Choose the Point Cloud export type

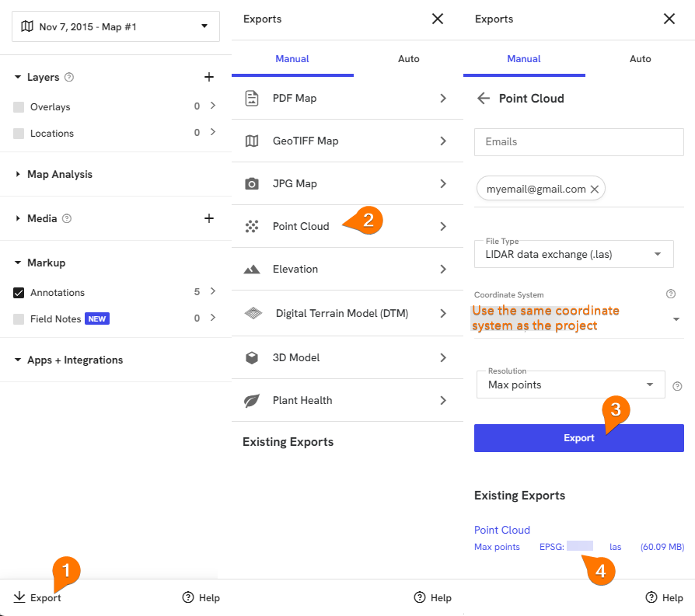pyautogui.click(x=347, y=226)
